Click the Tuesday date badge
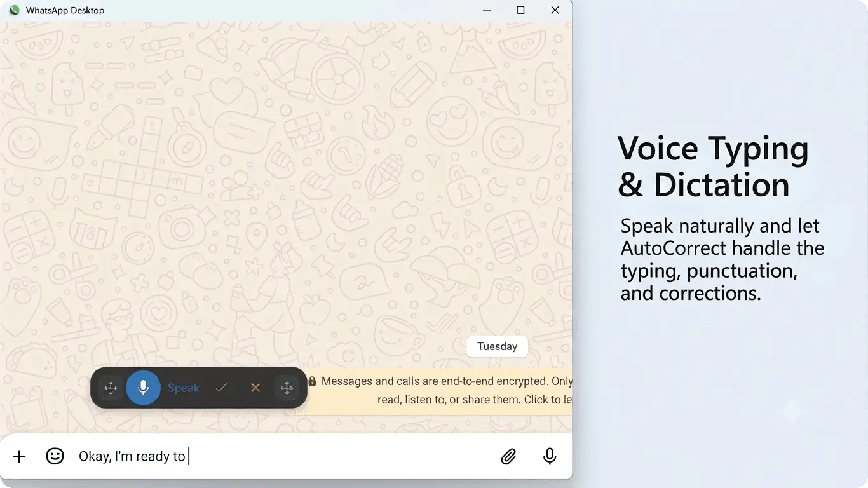Image resolution: width=868 pixels, height=488 pixels. coord(497,346)
